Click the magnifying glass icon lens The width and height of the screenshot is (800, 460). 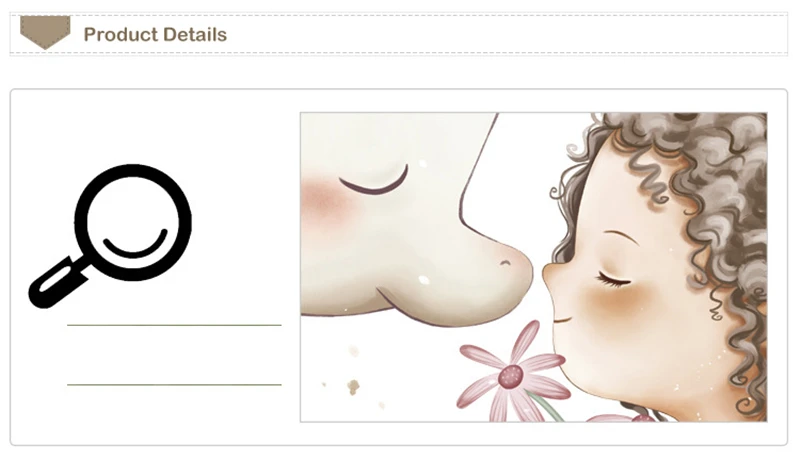point(133,222)
